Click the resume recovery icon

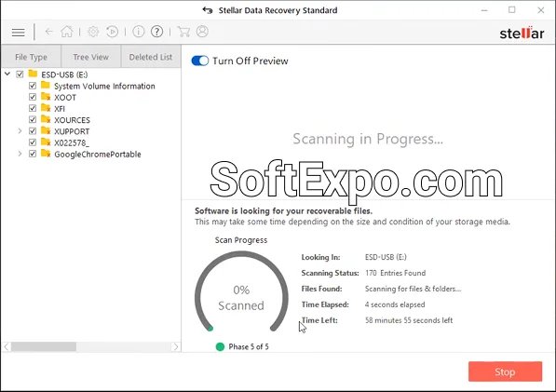(x=113, y=32)
